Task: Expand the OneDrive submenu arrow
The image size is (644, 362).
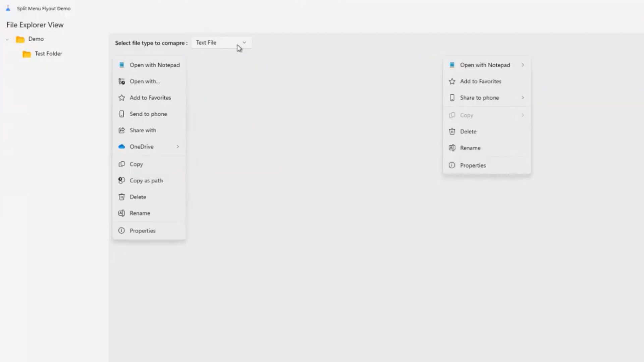Action: pos(178,146)
